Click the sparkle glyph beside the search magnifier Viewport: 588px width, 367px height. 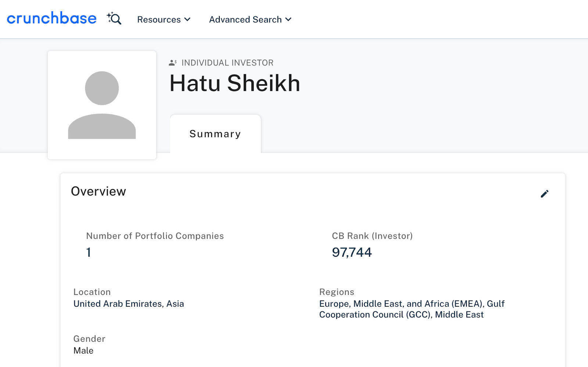point(110,14)
